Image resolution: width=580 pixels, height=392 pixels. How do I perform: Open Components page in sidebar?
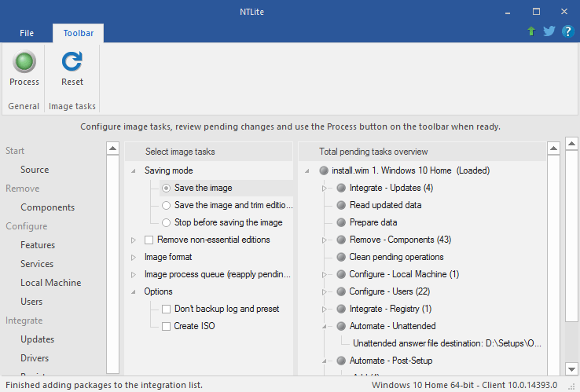tap(48, 207)
